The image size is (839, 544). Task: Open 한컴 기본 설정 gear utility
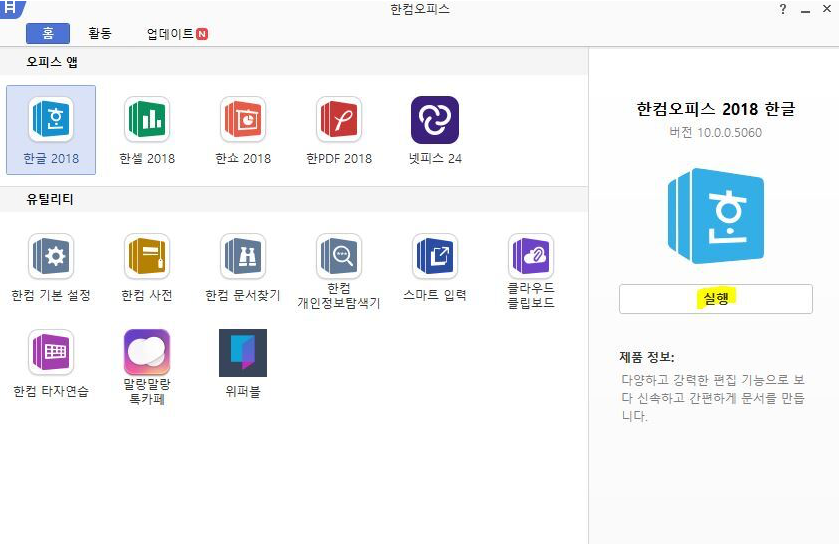pyautogui.click(x=51, y=256)
